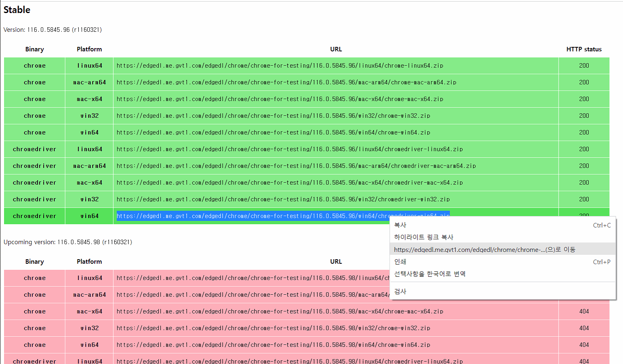The width and height of the screenshot is (623, 364).
Task: Open '검사' inspect menu item
Action: [x=400, y=291]
